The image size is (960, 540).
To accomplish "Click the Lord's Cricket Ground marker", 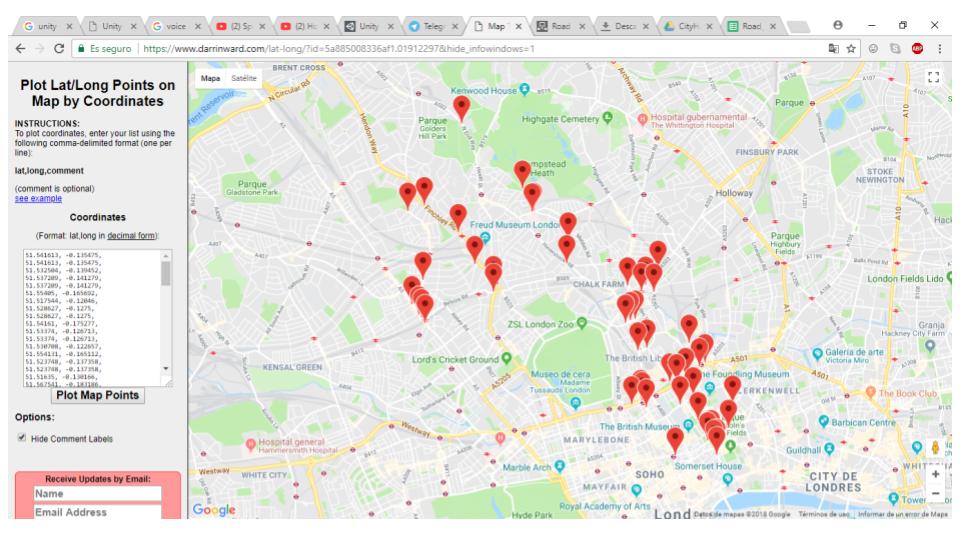I will pos(506,358).
